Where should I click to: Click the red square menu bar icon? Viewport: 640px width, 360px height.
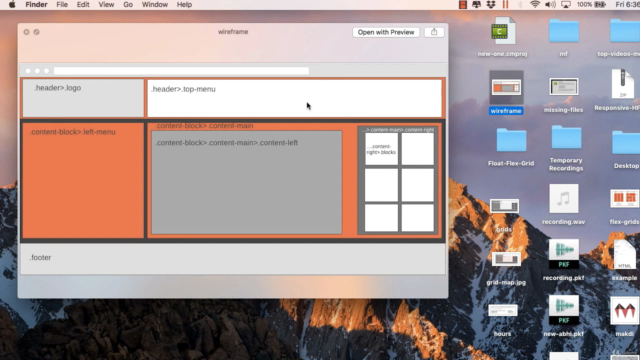(462, 4)
